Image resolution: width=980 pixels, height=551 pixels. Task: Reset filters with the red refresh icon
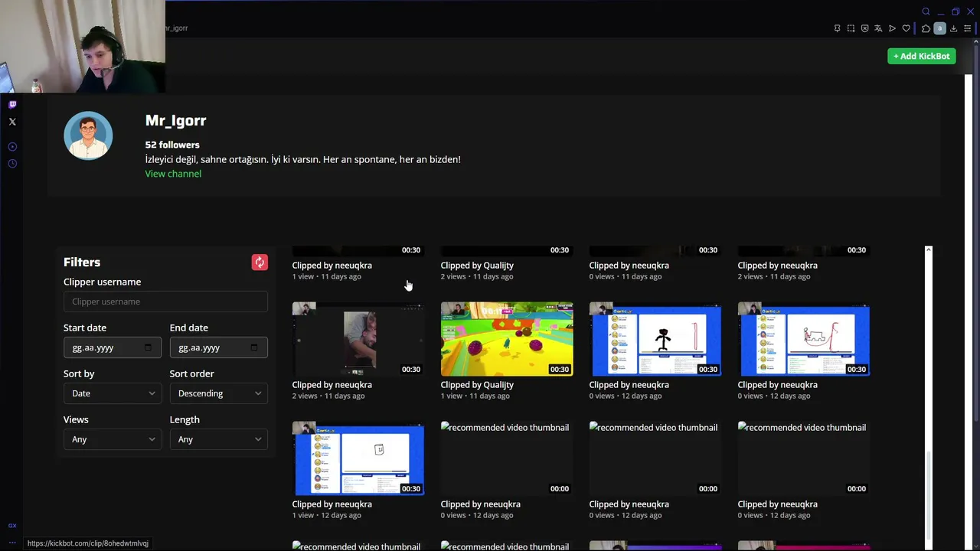click(260, 262)
